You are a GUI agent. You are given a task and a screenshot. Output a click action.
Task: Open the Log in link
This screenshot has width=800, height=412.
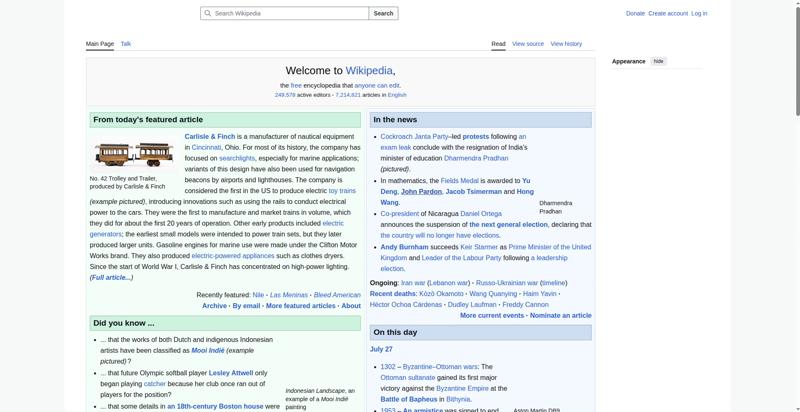(x=699, y=14)
